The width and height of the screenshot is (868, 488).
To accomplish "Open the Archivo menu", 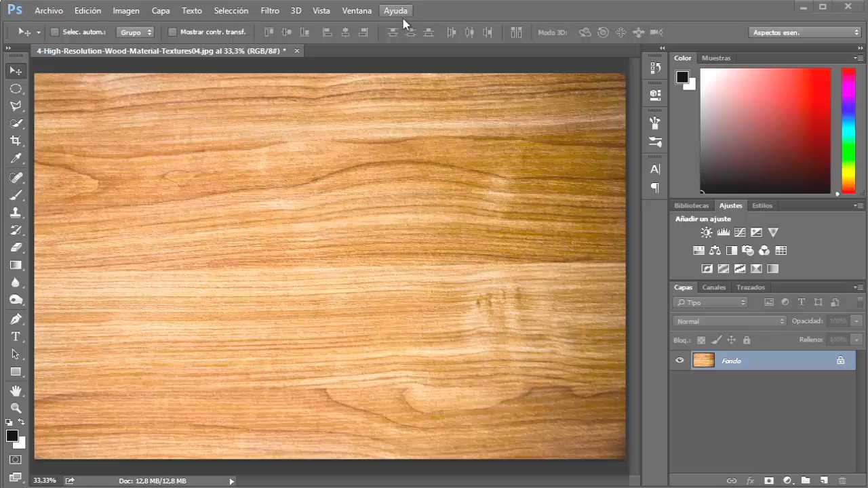I will click(x=49, y=11).
